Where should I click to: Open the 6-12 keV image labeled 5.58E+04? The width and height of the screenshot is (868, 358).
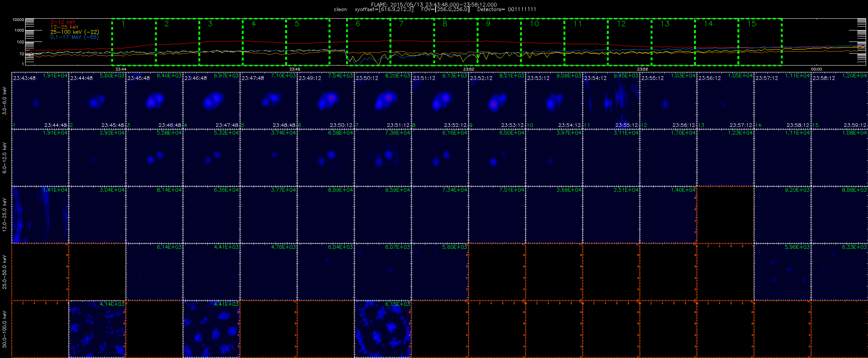[154, 158]
